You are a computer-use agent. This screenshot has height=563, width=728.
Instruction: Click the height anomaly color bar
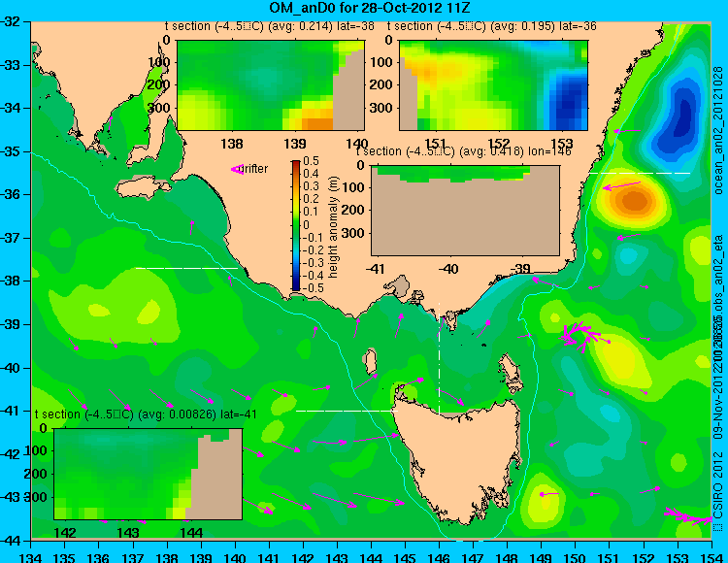point(296,225)
